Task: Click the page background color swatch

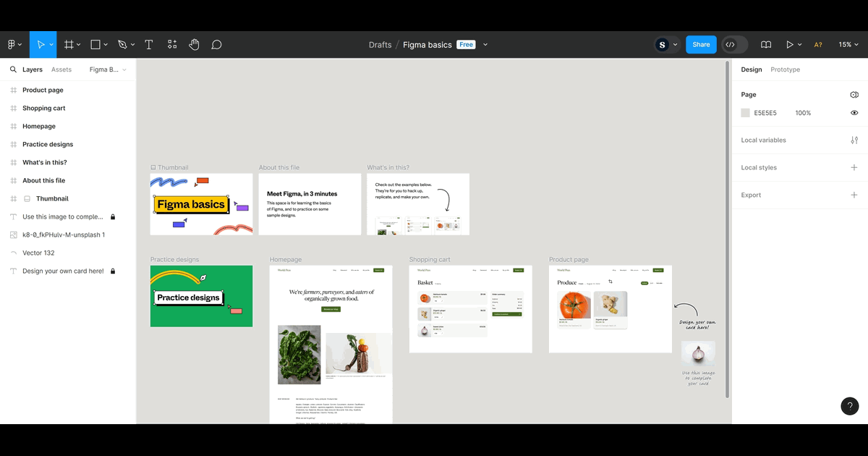Action: coord(746,113)
